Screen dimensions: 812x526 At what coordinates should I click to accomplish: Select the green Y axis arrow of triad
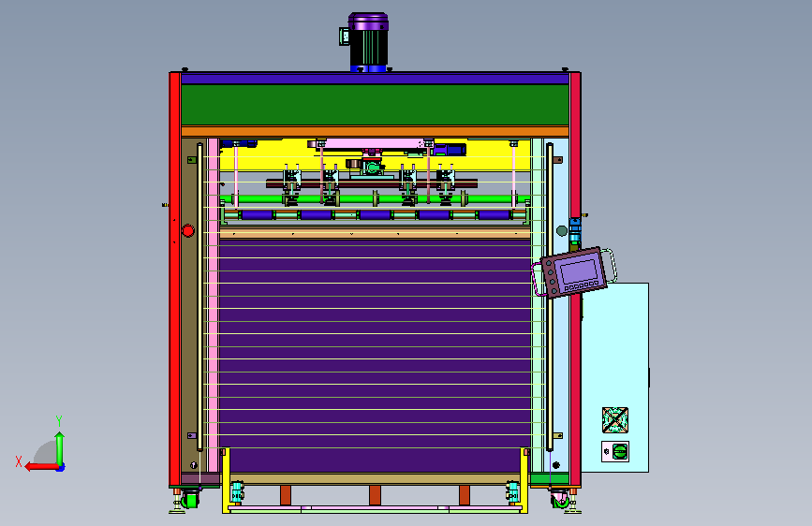pos(60,448)
